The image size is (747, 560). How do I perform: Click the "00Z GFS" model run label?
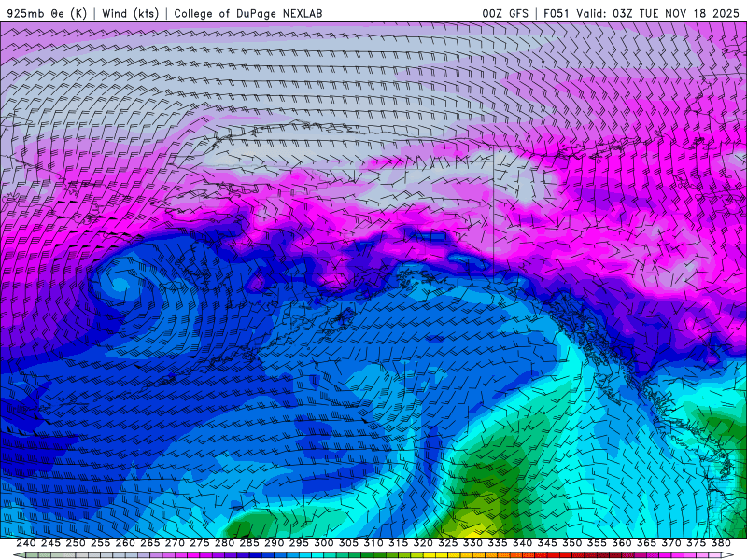505,13
